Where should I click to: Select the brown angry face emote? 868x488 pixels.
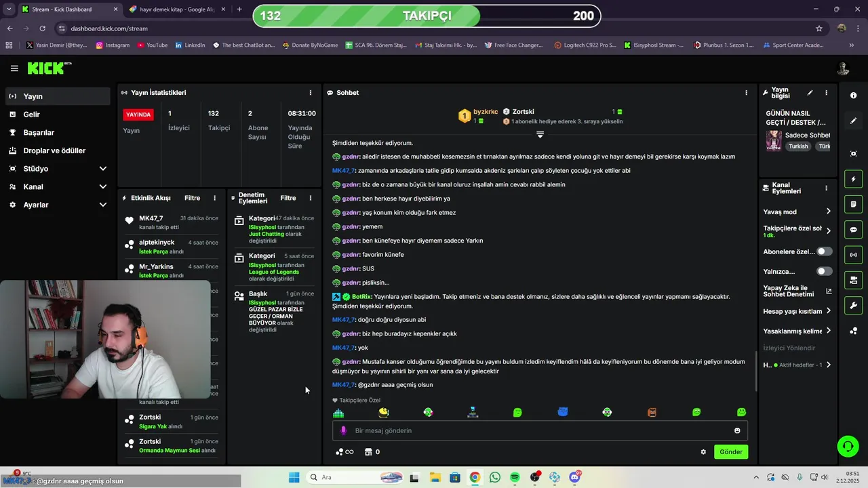(x=652, y=412)
